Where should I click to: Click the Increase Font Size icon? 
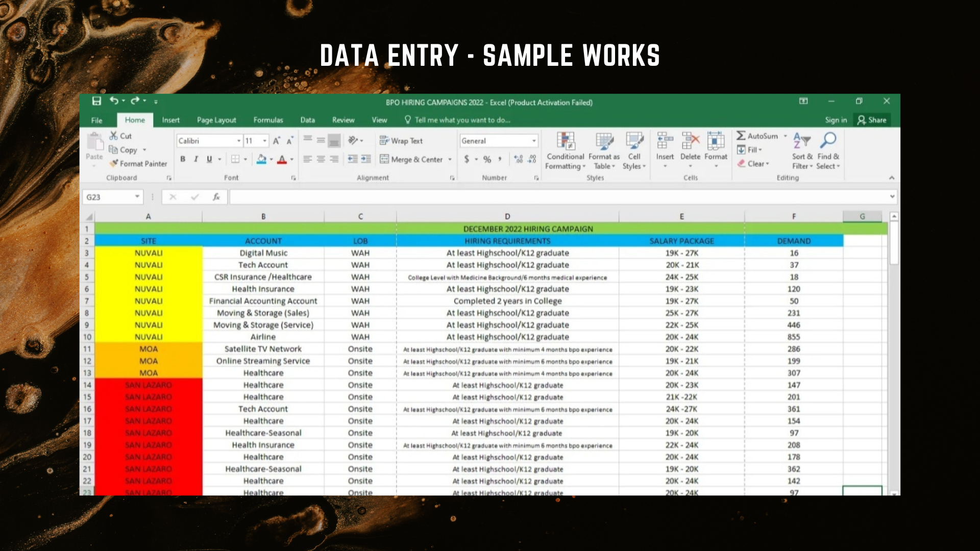tap(276, 141)
